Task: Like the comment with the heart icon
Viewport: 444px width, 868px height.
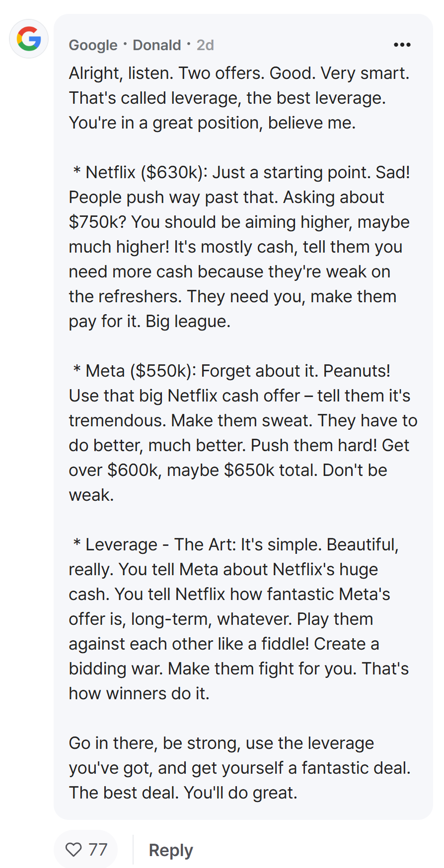Action: coord(74,850)
